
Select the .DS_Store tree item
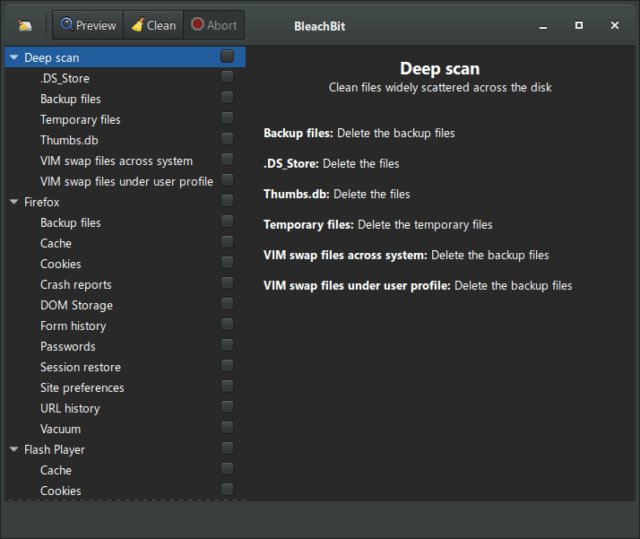125,78
